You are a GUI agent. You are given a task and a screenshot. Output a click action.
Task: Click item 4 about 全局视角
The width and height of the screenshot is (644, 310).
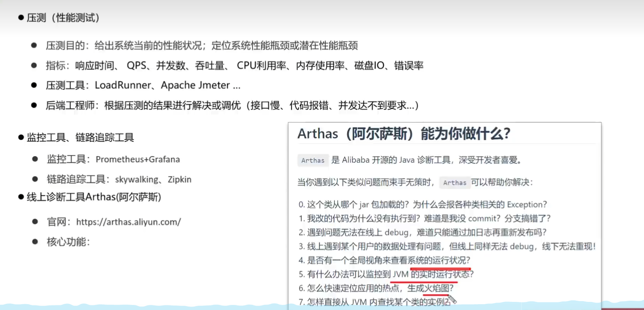(x=384, y=260)
